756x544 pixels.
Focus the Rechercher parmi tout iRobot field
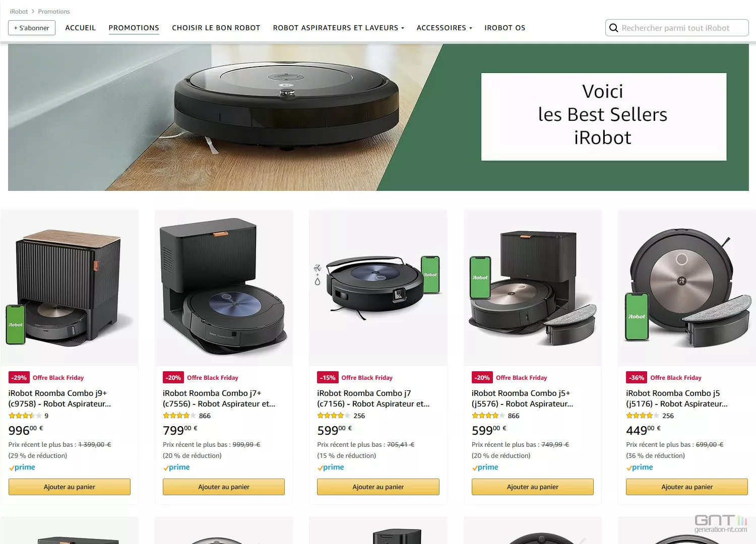pos(677,28)
